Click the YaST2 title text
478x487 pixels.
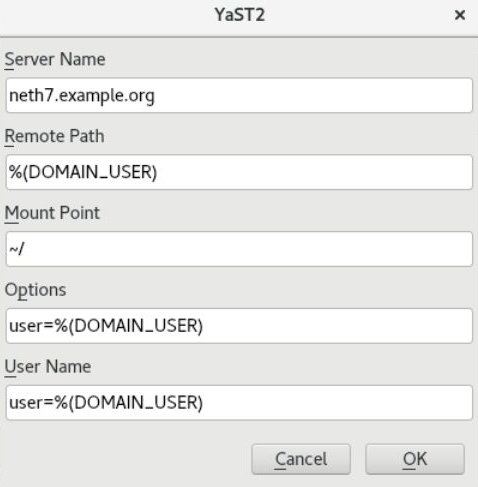pos(240,15)
